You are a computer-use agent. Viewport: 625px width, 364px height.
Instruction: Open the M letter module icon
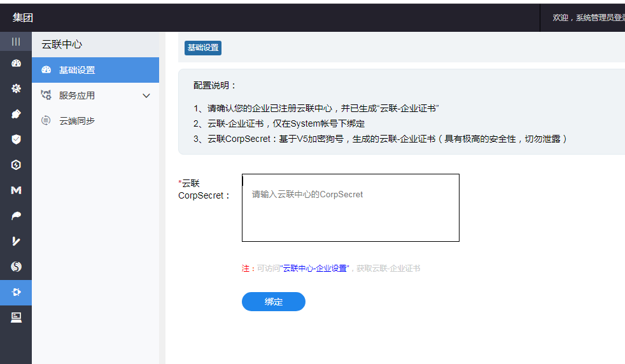click(x=16, y=190)
